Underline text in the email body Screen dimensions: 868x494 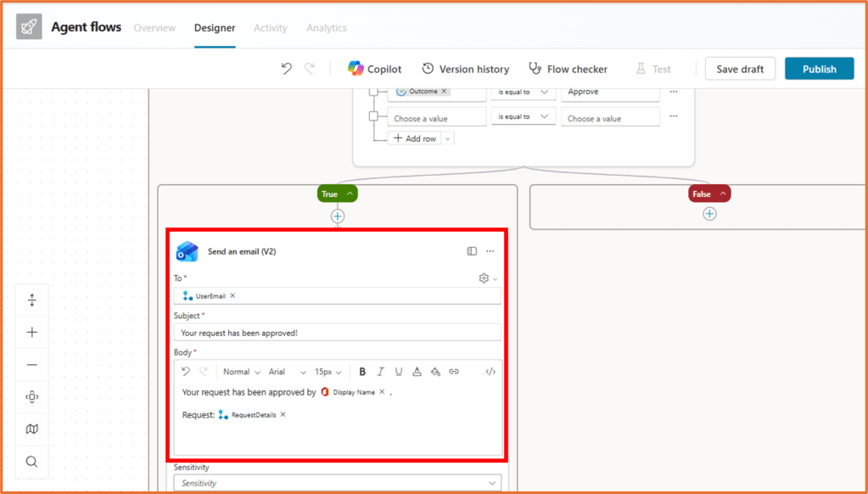coord(399,371)
